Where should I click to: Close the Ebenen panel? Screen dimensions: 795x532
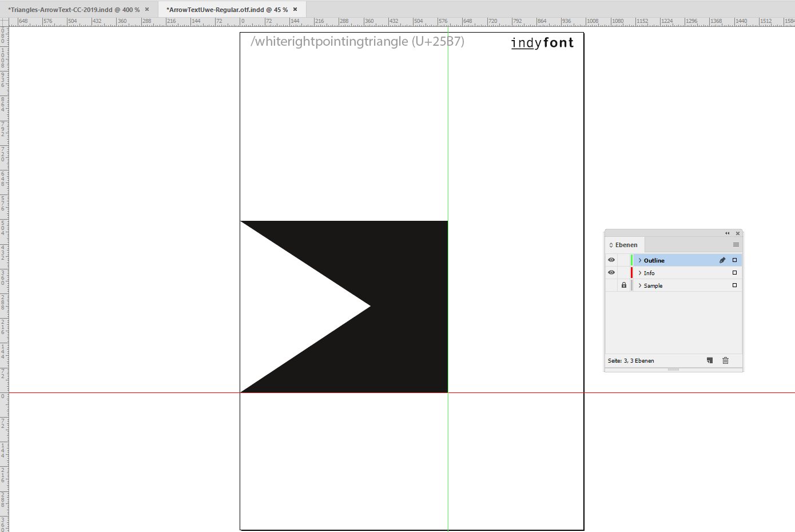[x=738, y=233]
